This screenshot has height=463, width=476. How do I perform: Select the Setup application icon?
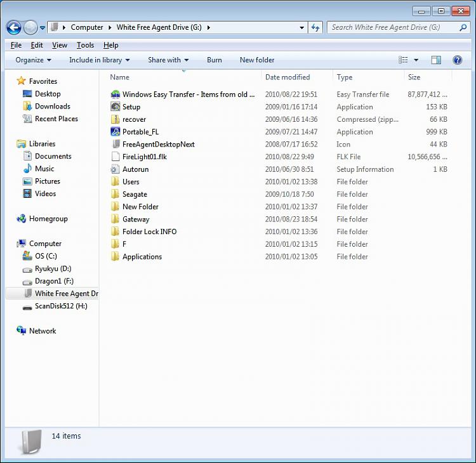pos(115,107)
